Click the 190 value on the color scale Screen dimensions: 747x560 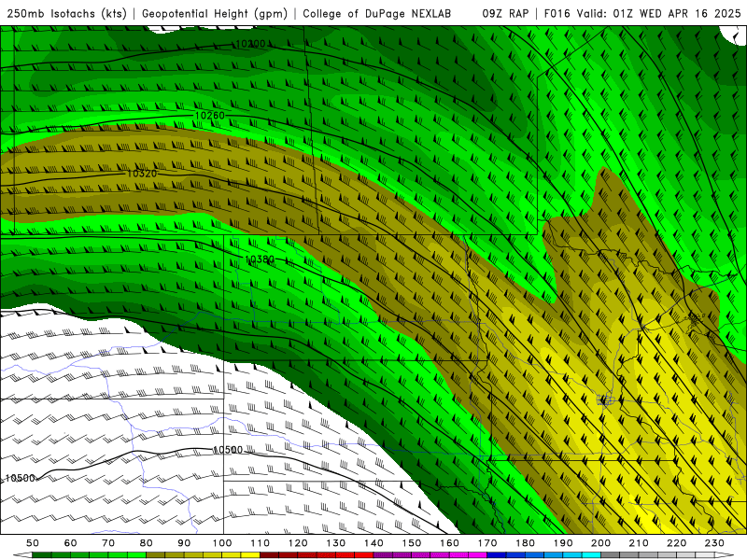pos(564,543)
